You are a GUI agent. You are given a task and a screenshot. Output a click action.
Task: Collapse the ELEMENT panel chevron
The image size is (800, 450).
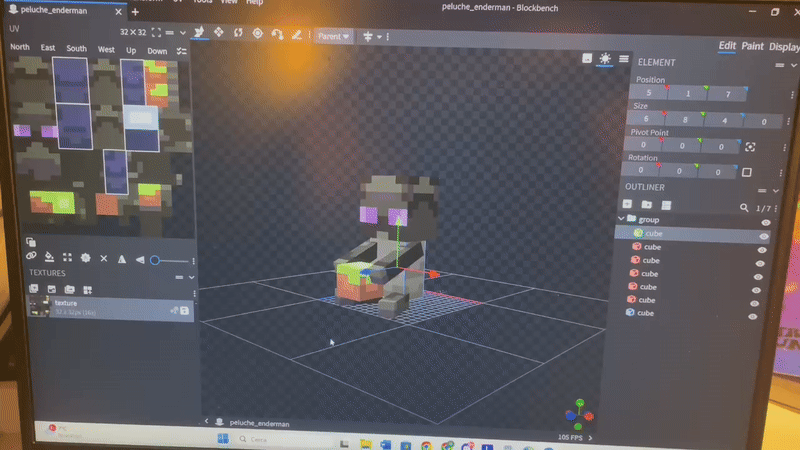pos(794,65)
